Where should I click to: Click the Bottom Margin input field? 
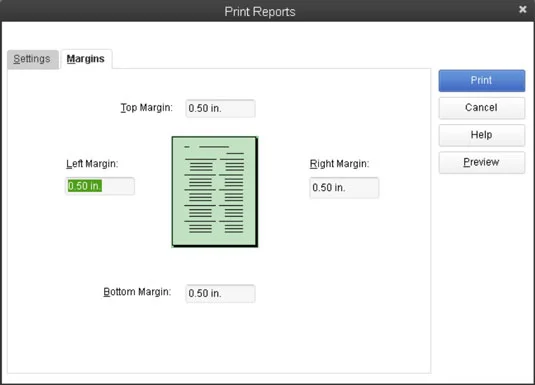pos(220,294)
